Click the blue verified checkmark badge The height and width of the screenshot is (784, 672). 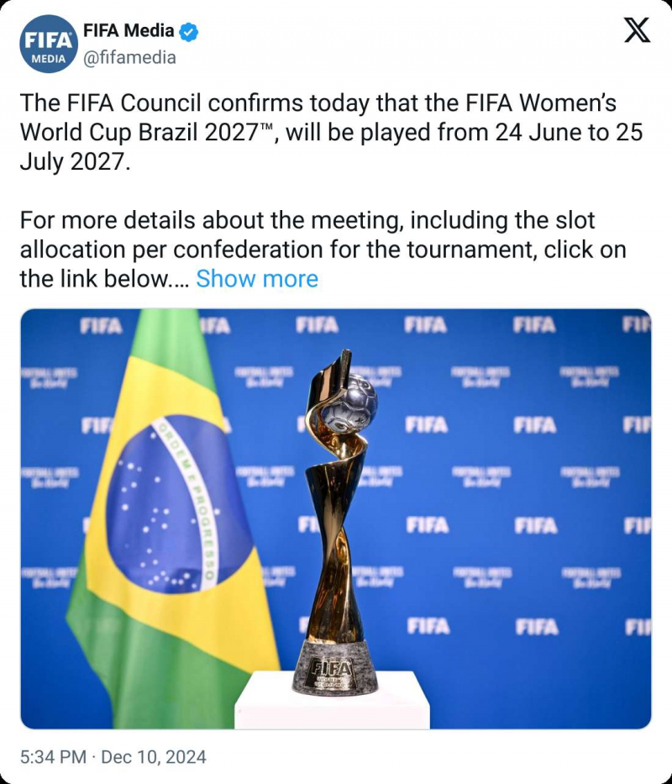tap(190, 32)
